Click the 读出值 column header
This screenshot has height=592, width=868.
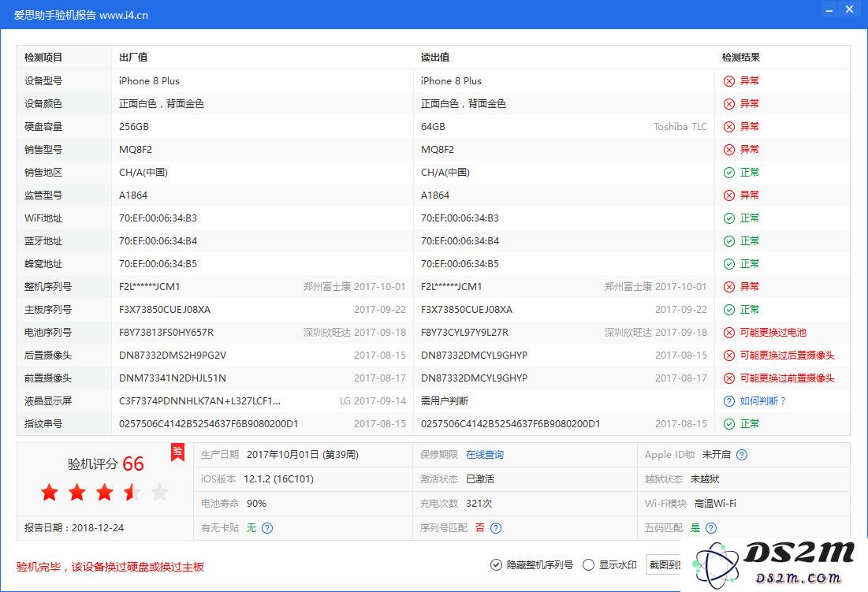point(435,58)
